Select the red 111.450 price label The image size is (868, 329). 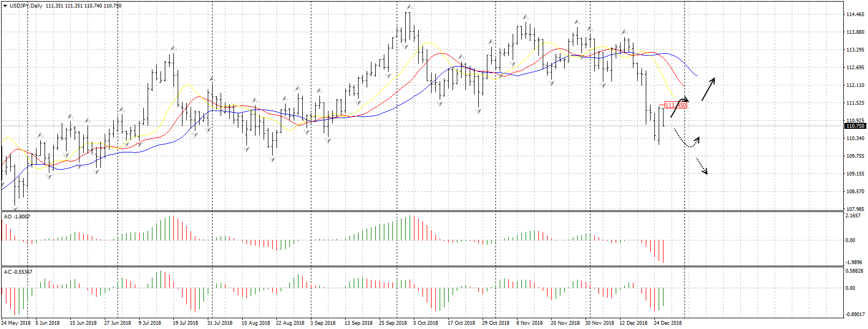click(x=675, y=105)
